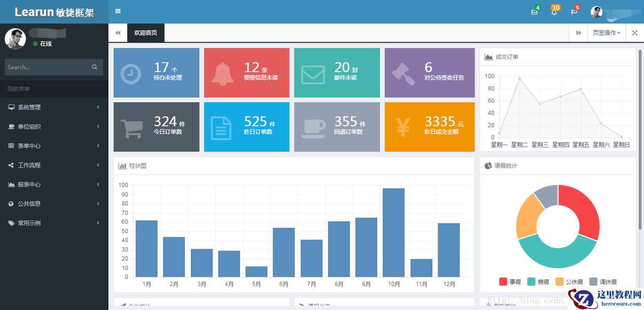The width and height of the screenshot is (644, 310).
Task: Expand the 系统管理 chevron arrow
Action: click(98, 107)
